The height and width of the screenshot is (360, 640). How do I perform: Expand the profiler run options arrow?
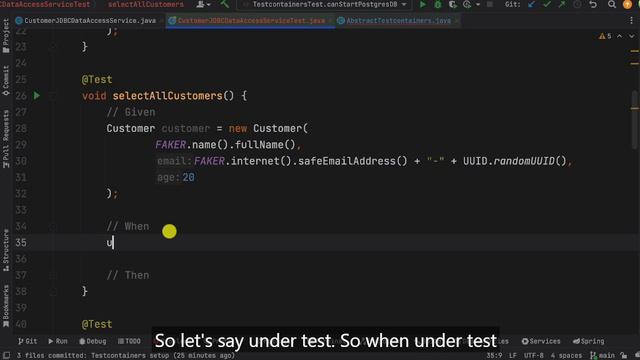478,4
